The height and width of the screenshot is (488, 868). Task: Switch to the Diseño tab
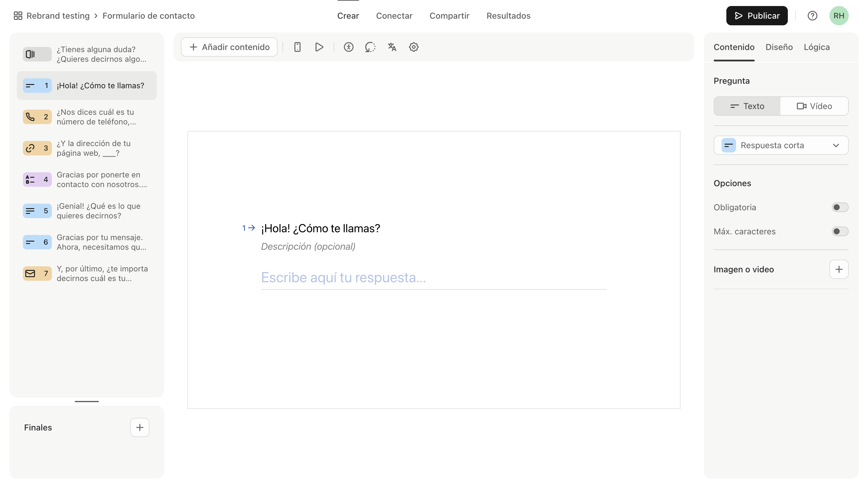pos(778,47)
